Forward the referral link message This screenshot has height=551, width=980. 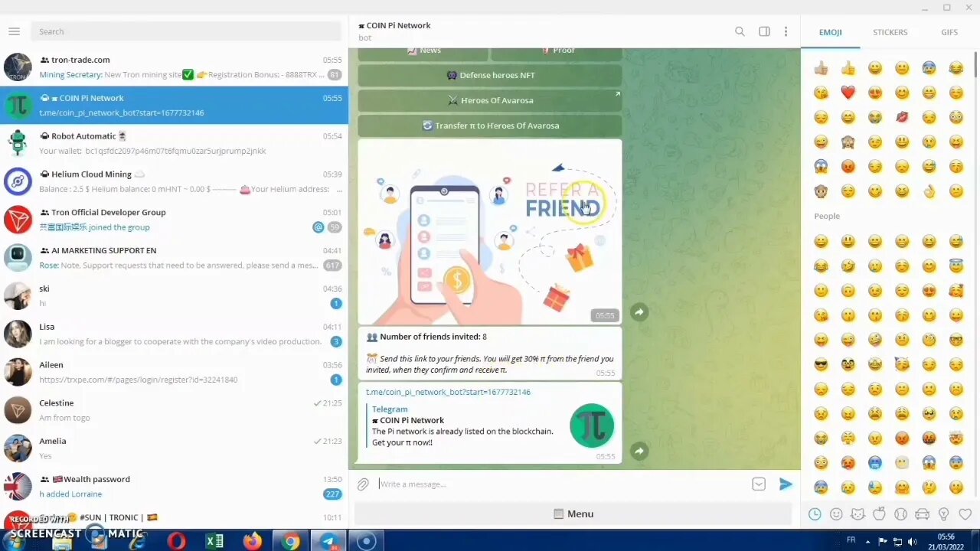tap(639, 452)
